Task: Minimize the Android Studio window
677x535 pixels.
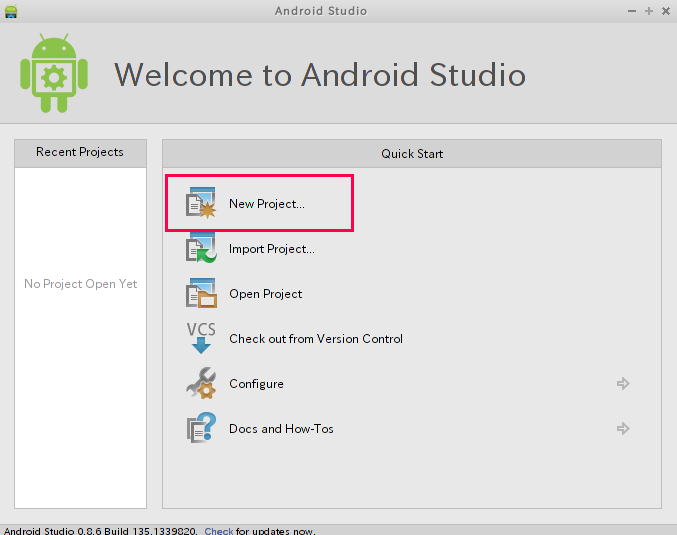Action: coord(632,11)
